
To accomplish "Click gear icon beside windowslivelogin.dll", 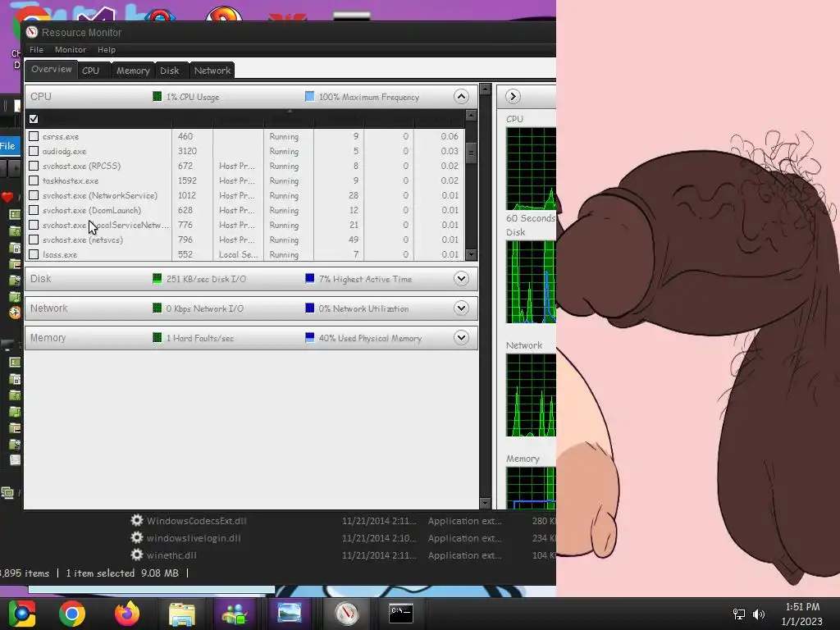I will (x=137, y=537).
